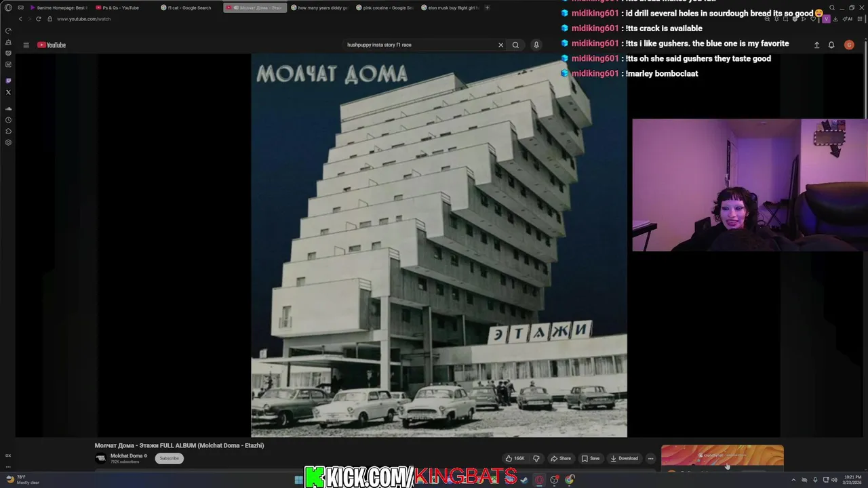Open the Windows Start button
Image resolution: width=868 pixels, height=488 pixels.
[298, 479]
